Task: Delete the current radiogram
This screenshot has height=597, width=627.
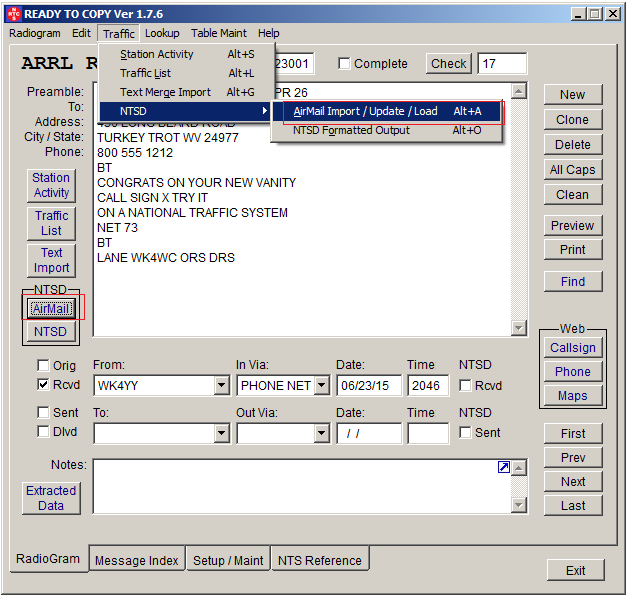Action: [x=573, y=144]
